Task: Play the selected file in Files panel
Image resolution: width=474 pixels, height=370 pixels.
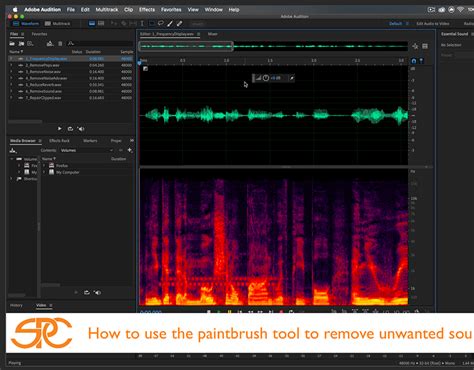Action: tap(60, 129)
